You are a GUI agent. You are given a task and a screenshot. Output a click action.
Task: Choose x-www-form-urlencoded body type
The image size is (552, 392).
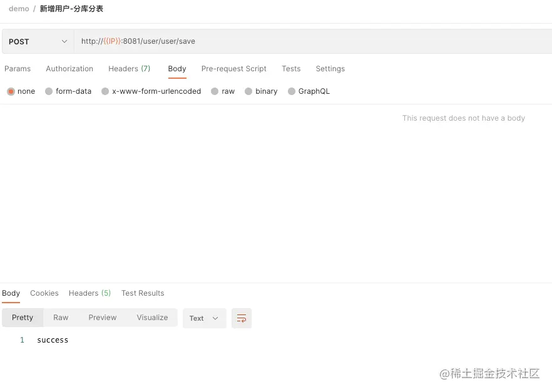point(105,91)
